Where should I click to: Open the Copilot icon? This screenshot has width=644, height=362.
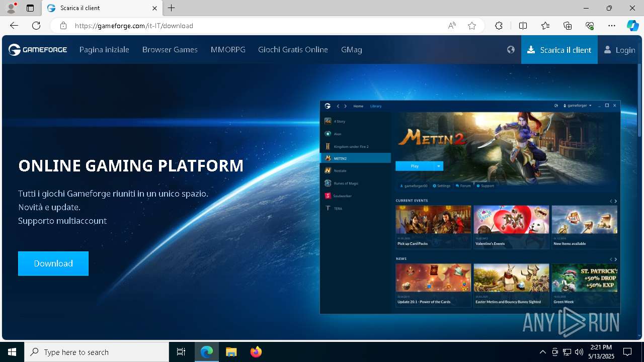(x=632, y=26)
